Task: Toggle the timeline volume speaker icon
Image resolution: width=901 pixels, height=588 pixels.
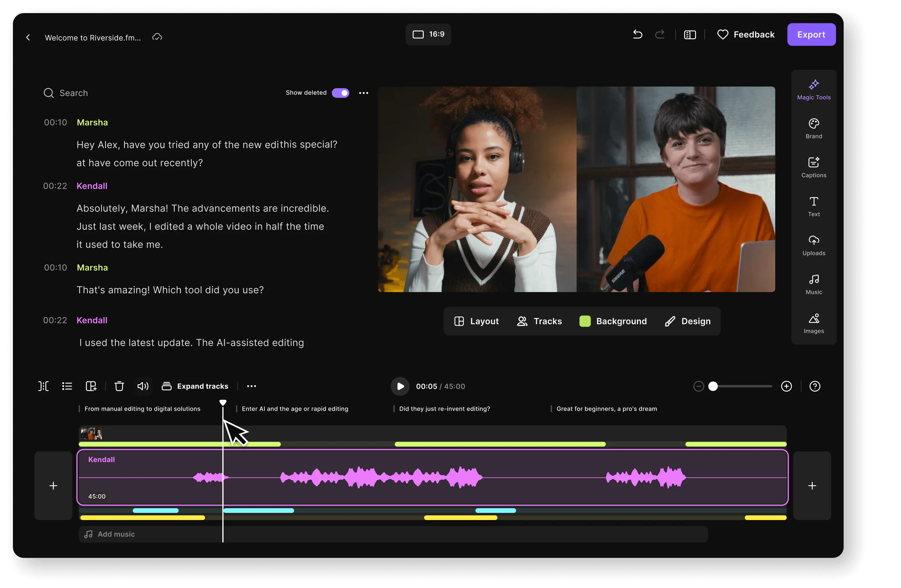Action: coord(143,386)
